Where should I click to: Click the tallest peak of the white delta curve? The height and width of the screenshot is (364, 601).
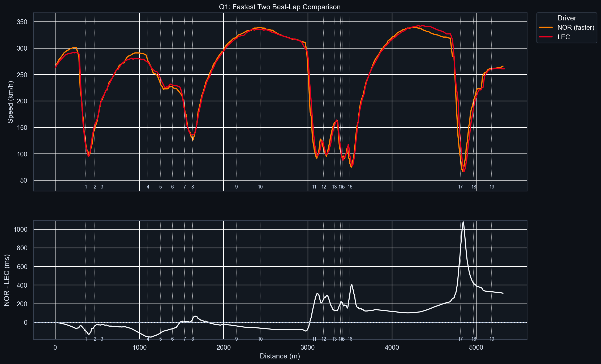[463, 222]
